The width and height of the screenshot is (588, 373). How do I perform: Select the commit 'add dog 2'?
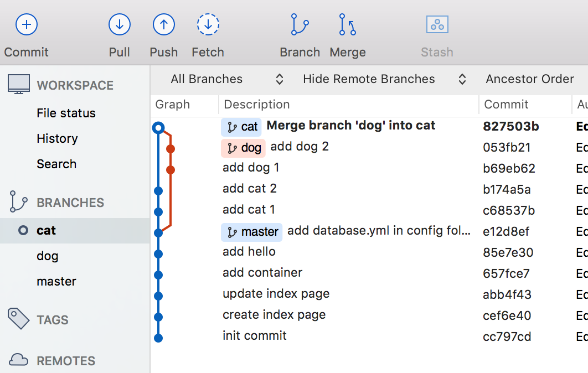pos(300,147)
